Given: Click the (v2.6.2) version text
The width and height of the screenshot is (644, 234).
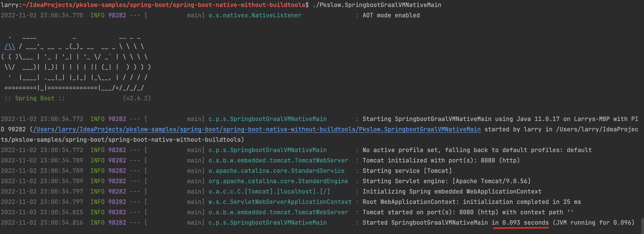Looking at the screenshot, I should 137,98.
